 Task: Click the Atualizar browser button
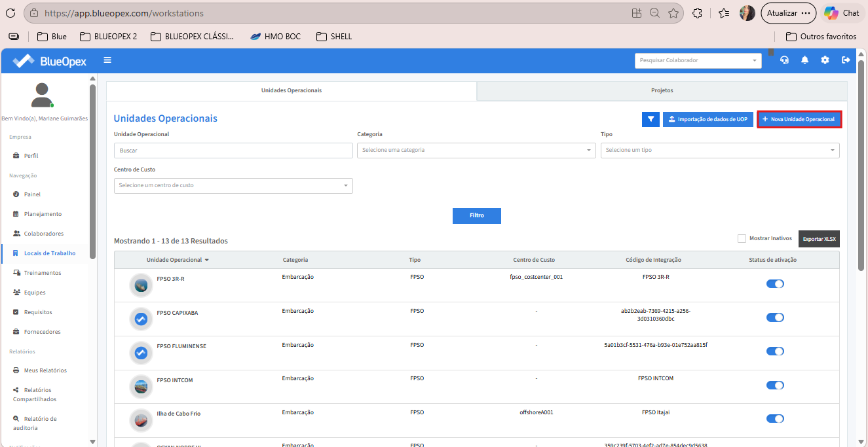(x=789, y=13)
